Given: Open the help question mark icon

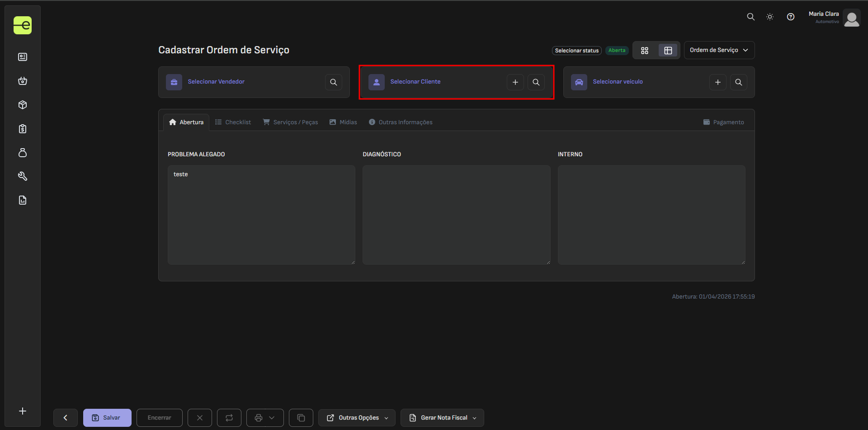Looking at the screenshot, I should 790,17.
